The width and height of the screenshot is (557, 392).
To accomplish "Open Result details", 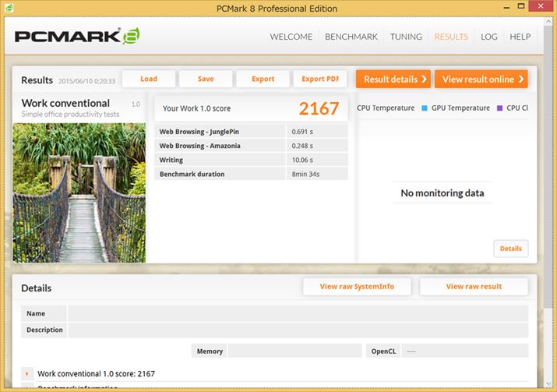I will [393, 79].
